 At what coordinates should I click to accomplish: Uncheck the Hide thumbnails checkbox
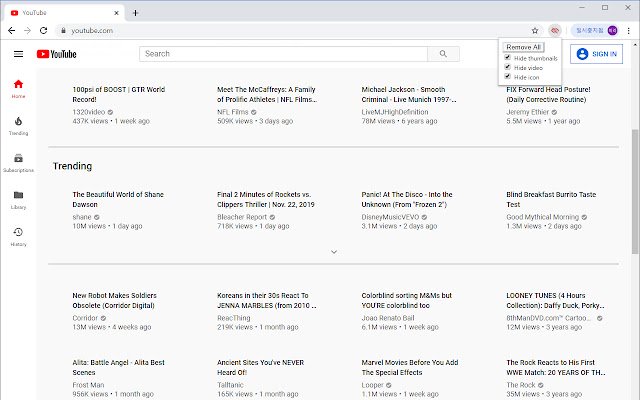tap(507, 58)
